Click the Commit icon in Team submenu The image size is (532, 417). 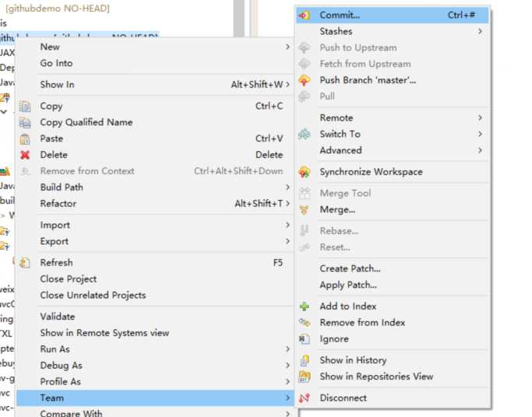(305, 15)
